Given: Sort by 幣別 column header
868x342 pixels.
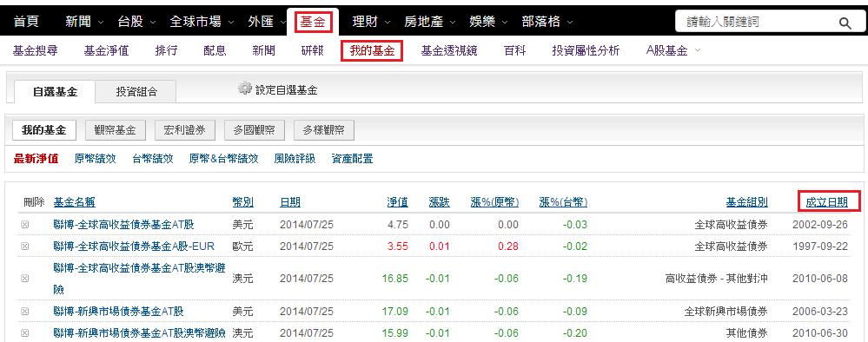Looking at the screenshot, I should (x=243, y=202).
